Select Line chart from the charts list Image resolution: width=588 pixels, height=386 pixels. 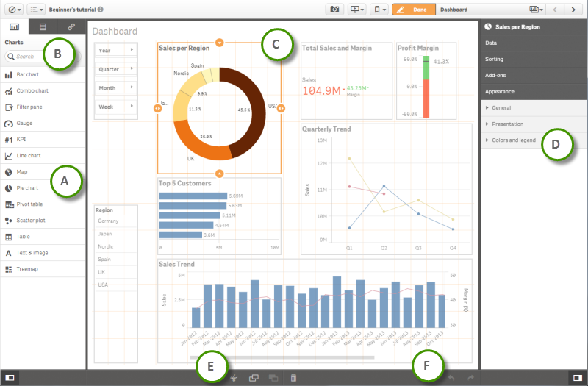click(x=43, y=155)
